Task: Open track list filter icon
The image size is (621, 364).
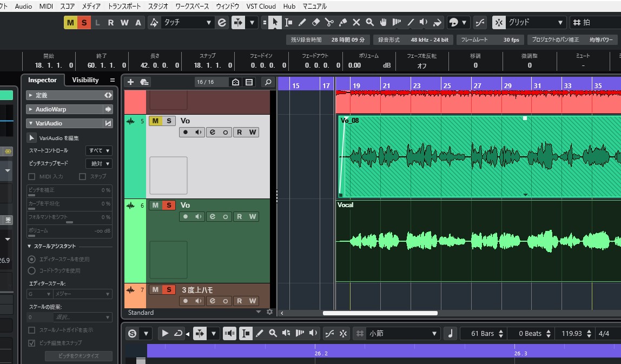Action: (x=249, y=82)
